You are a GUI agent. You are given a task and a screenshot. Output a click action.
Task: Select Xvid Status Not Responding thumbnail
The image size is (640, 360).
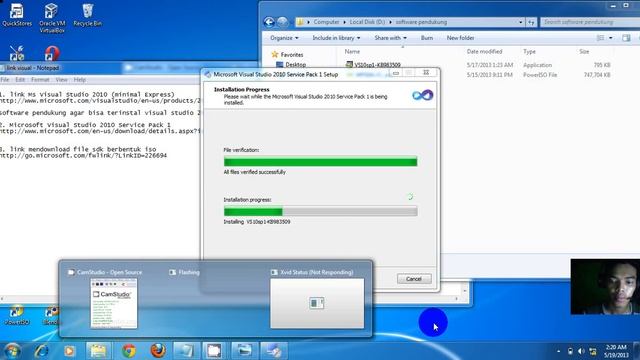click(317, 303)
